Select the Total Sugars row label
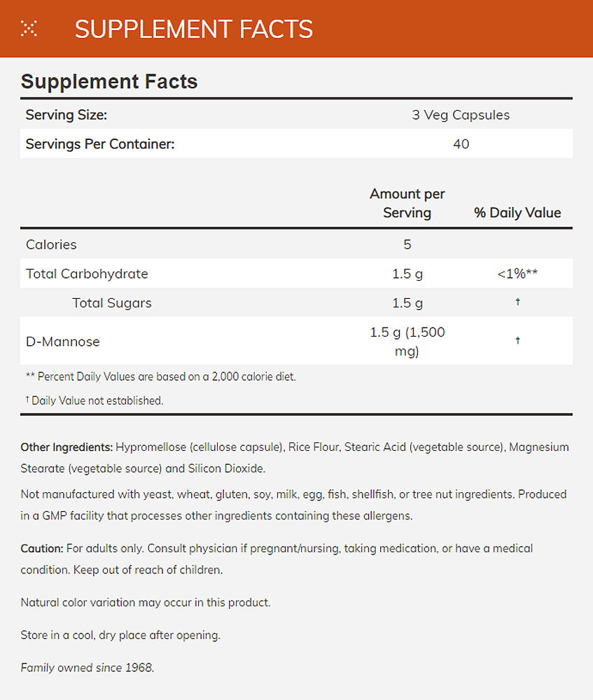593x700 pixels. click(x=112, y=303)
